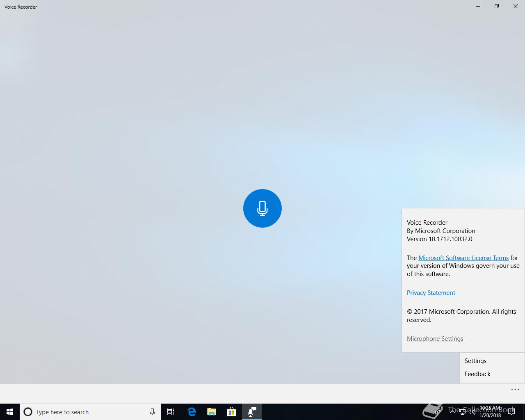
Task: Open the Privacy Statement link
Action: [431, 293]
